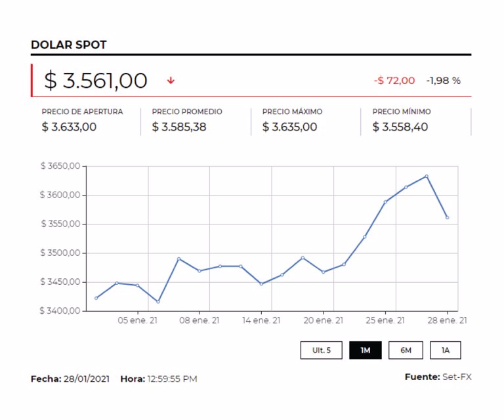Viewport: 504px width, 420px height.
Task: Click the -1,98 % percent change
Action: (443, 80)
